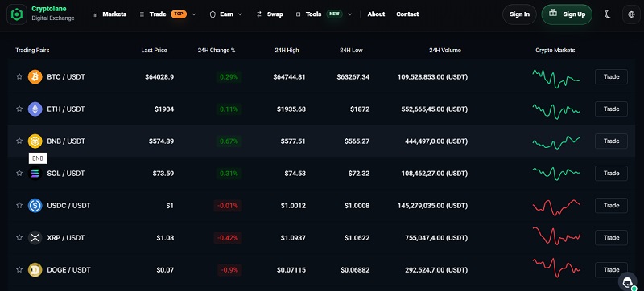Click the $72.32 24H low value
The height and width of the screenshot is (291, 644).
(x=358, y=174)
